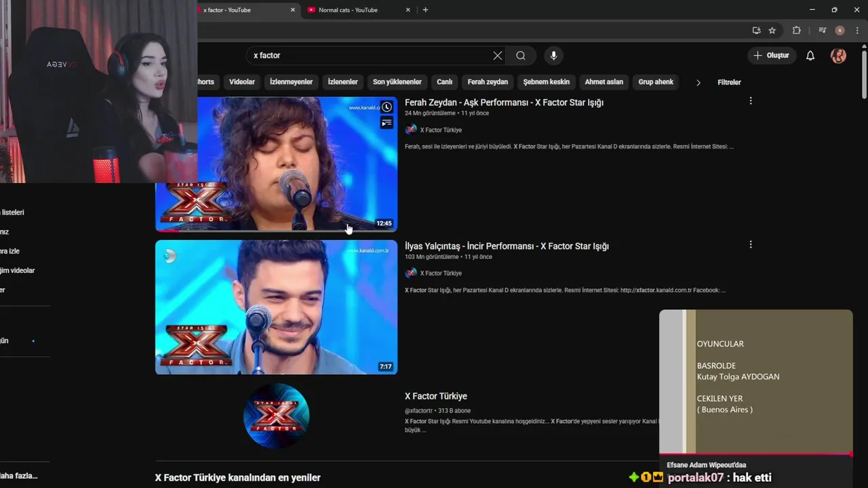Play the Ferah Zeydan video thumbnail
This screenshot has width=868, height=488.
(276, 163)
